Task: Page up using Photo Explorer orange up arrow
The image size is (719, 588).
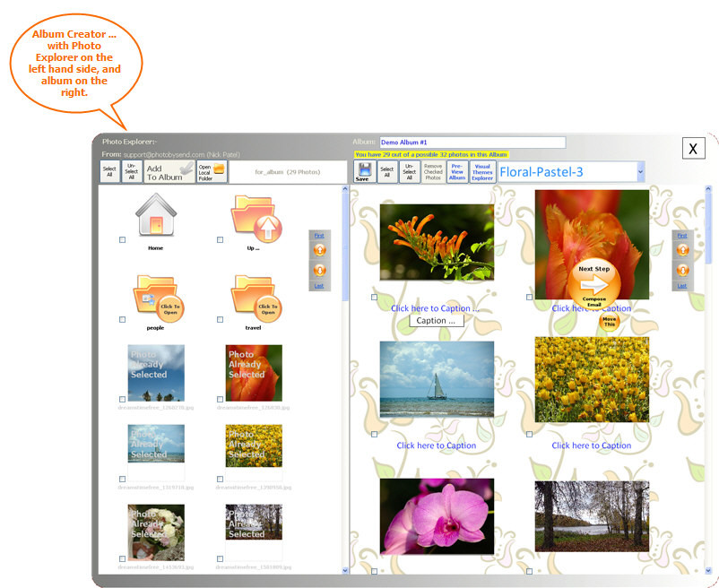Action: pyautogui.click(x=320, y=250)
